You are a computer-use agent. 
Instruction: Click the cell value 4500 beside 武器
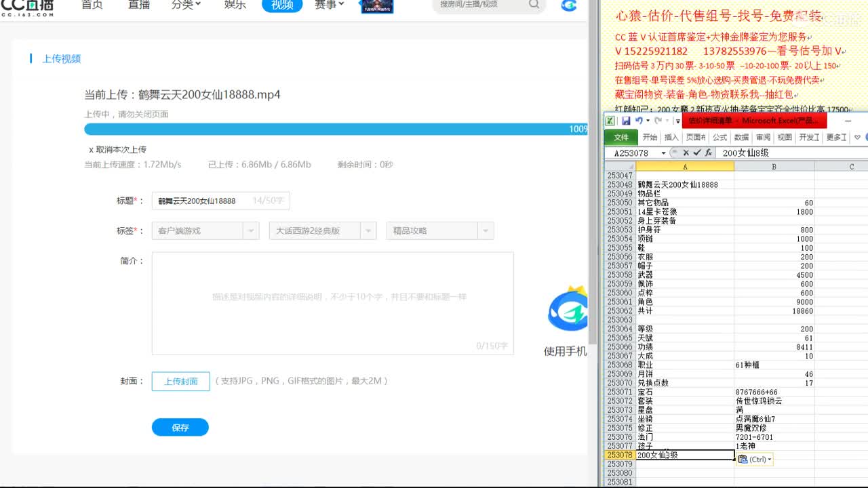coord(774,275)
